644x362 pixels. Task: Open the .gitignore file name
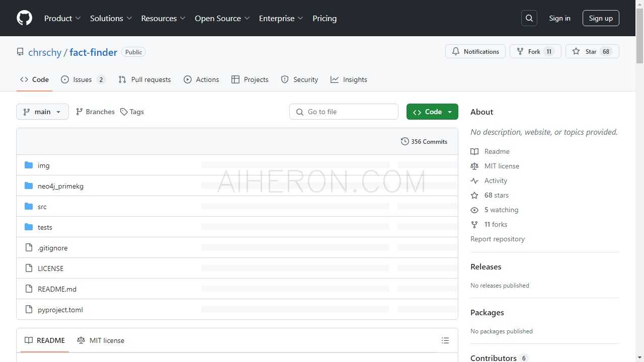point(52,248)
